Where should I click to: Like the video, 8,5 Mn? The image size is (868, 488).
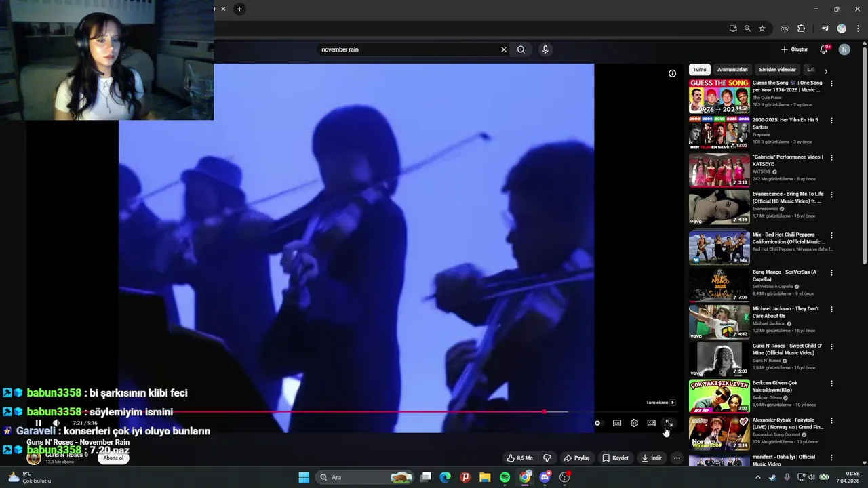pyautogui.click(x=519, y=458)
